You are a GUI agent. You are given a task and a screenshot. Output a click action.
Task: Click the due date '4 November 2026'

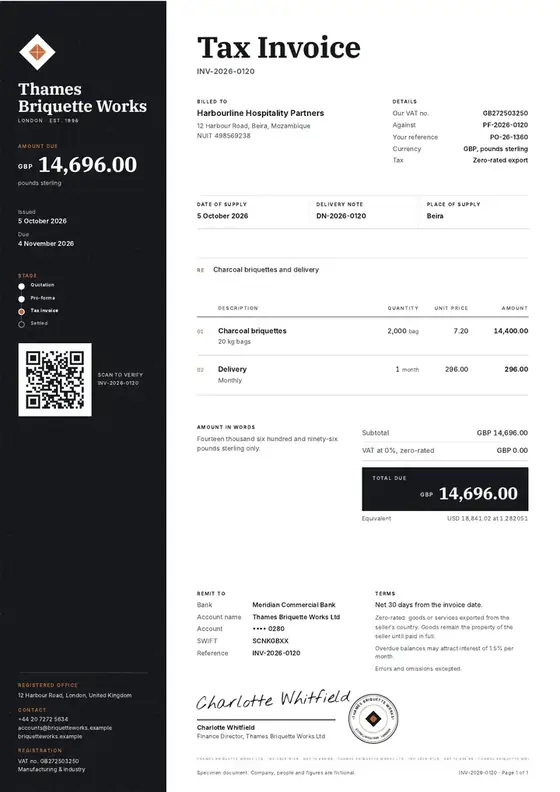pyautogui.click(x=46, y=243)
